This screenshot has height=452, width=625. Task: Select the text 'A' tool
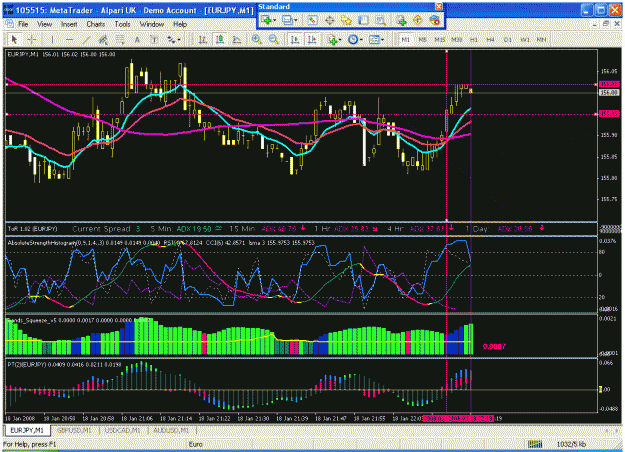coord(137,39)
